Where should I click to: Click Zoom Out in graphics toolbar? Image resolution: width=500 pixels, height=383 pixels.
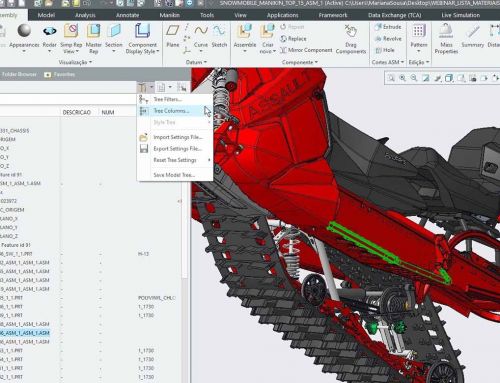[x=414, y=78]
